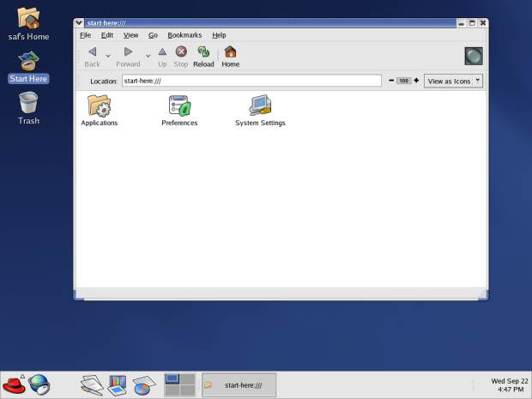This screenshot has width=532, height=399.
Task: Click the Back toolbar button
Action: (x=92, y=57)
